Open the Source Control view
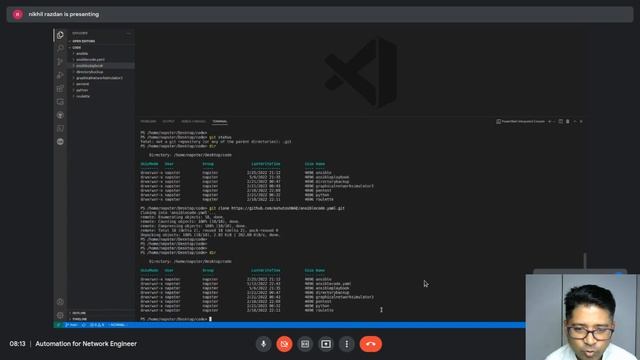The image size is (640, 360). pyautogui.click(x=60, y=62)
